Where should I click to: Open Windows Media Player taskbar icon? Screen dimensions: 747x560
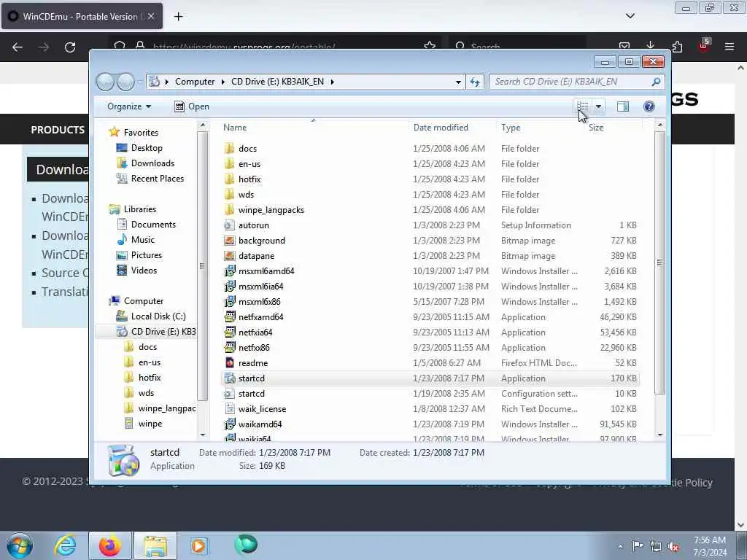pyautogui.click(x=198, y=545)
